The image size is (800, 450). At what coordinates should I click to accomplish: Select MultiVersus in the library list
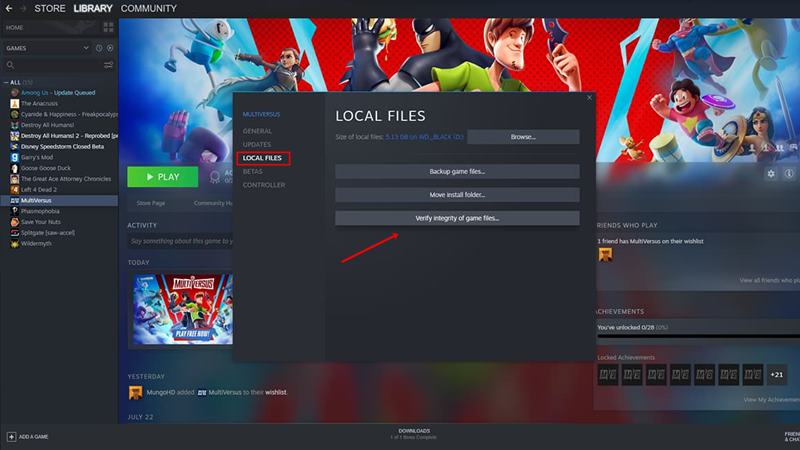(59, 201)
